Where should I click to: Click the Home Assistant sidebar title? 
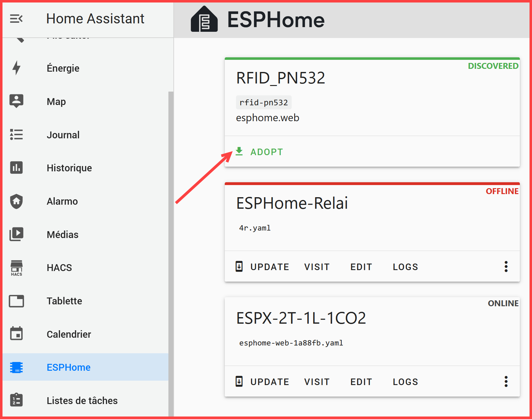95,19
